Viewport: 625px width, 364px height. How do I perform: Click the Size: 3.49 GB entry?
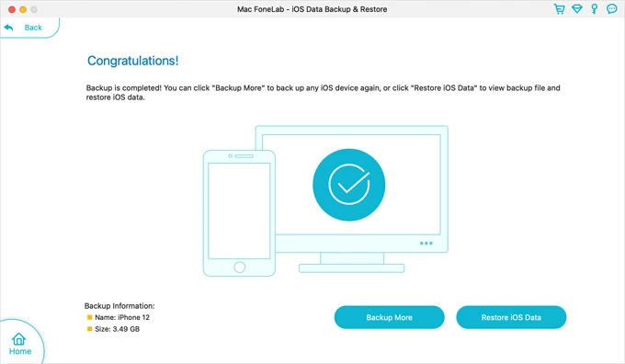coord(118,329)
